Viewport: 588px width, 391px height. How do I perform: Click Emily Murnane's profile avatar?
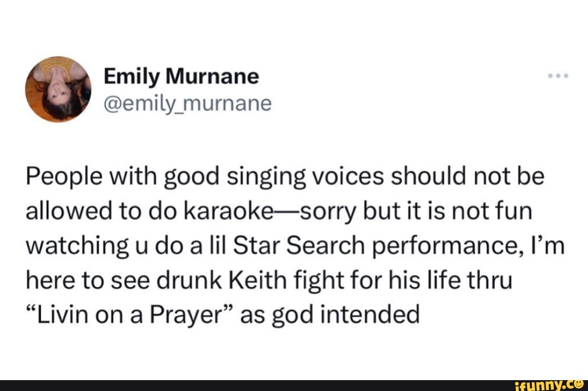click(58, 89)
